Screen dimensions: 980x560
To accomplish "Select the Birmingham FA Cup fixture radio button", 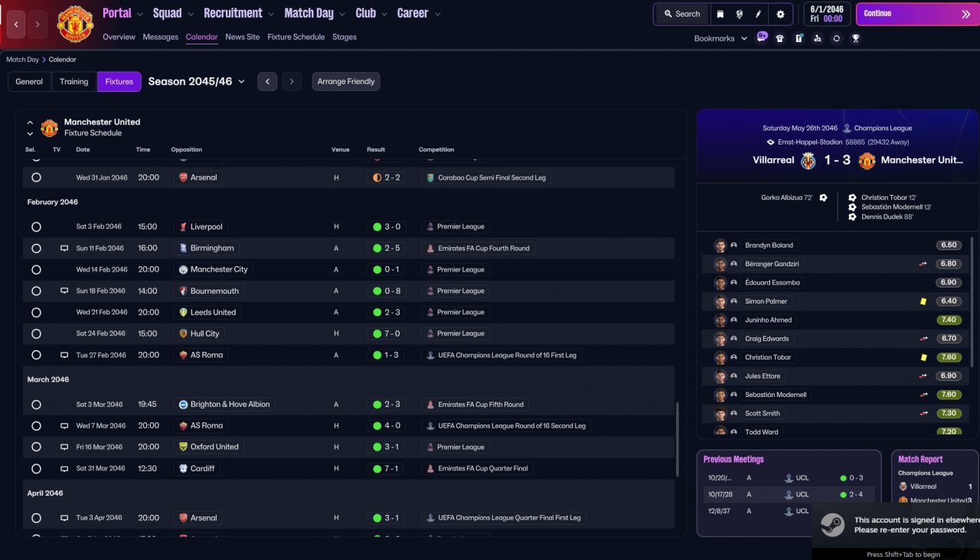I will [x=36, y=249].
